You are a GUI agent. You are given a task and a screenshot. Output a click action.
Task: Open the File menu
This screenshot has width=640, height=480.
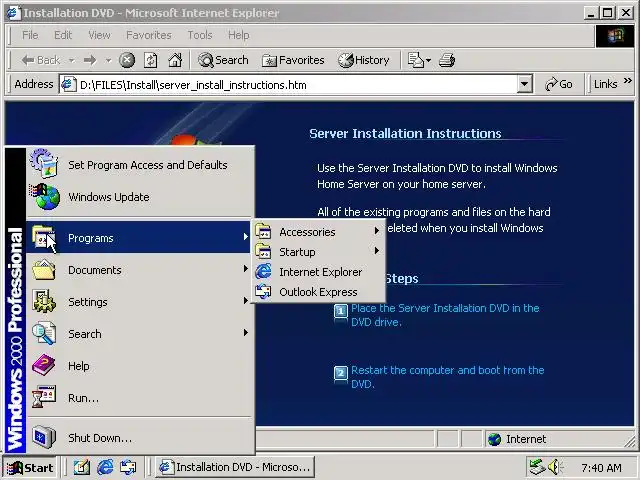click(30, 36)
